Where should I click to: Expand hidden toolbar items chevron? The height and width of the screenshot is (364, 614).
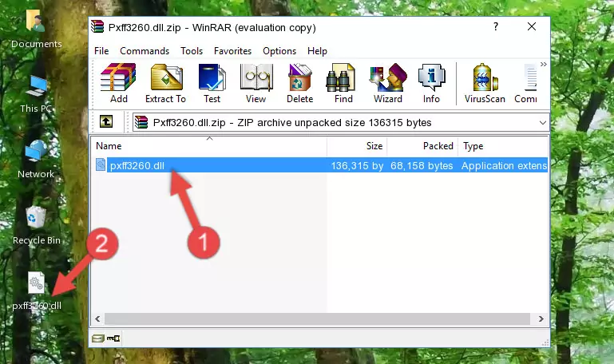pos(544,64)
